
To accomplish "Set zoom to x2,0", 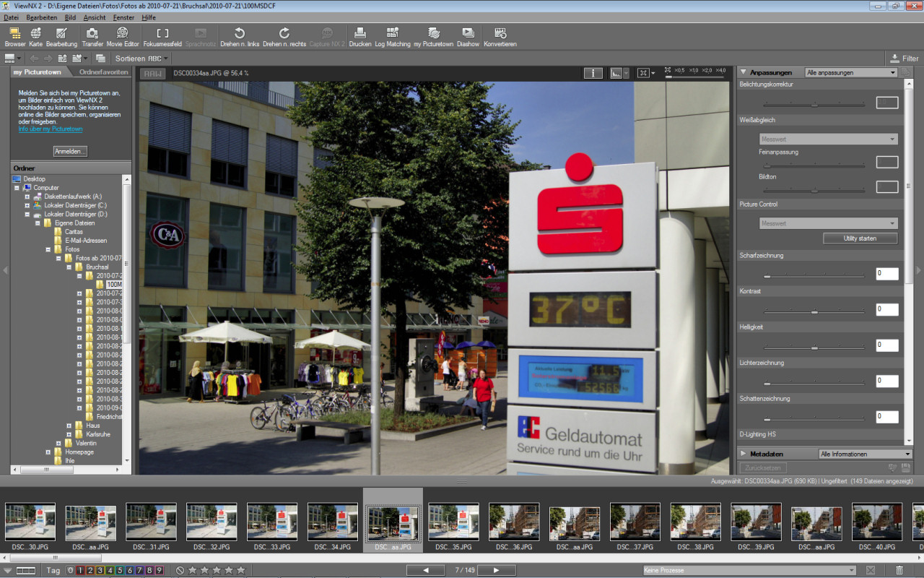I will point(707,70).
